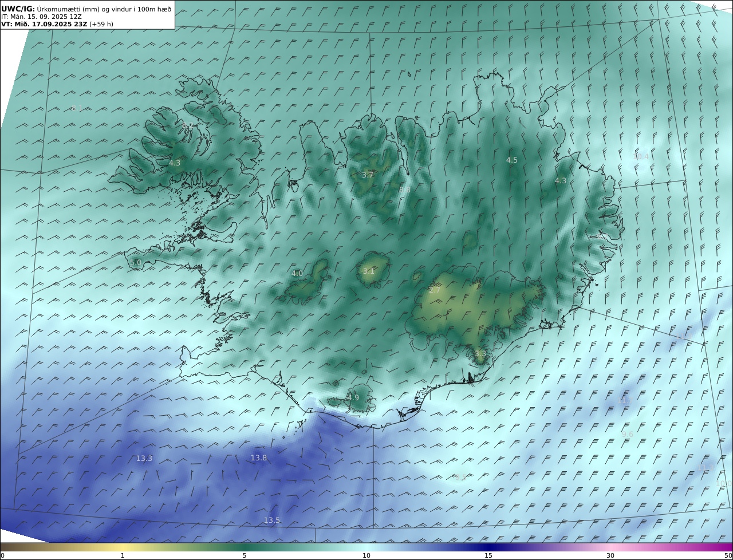Click the 4.5 value label on the map
733x560 pixels.
512,160
